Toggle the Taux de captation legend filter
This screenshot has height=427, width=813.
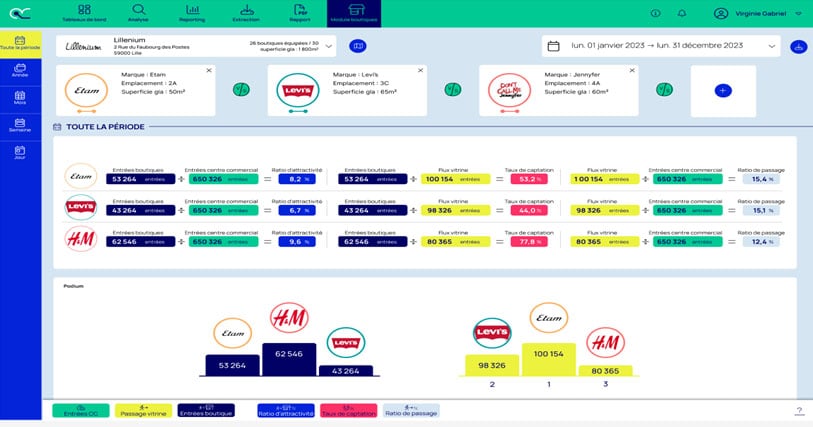(x=348, y=410)
